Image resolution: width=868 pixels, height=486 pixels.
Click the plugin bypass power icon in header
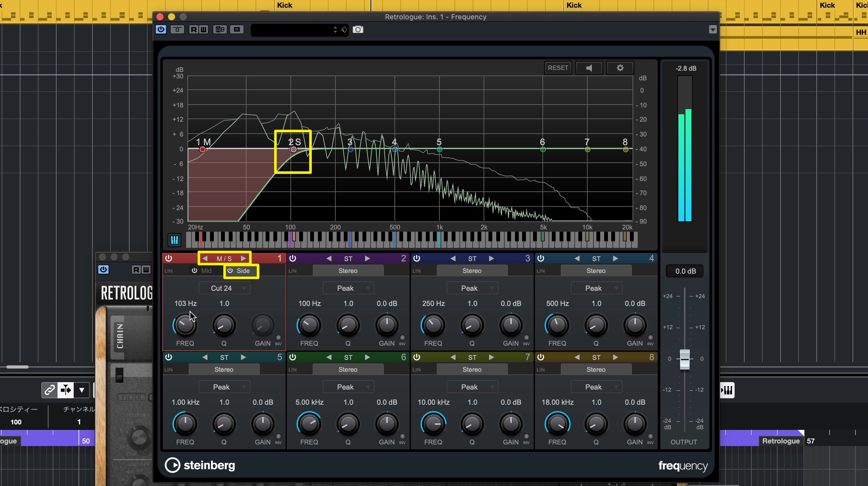click(161, 29)
